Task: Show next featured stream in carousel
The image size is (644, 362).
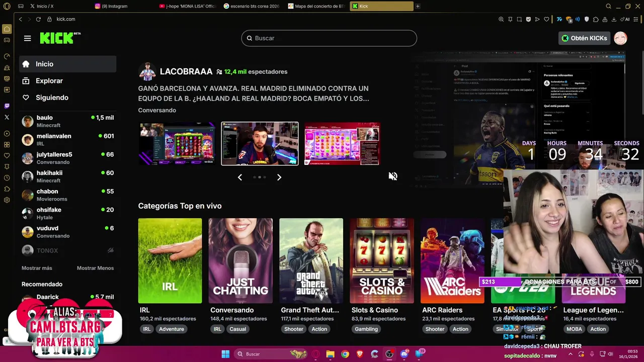Action: pyautogui.click(x=279, y=177)
